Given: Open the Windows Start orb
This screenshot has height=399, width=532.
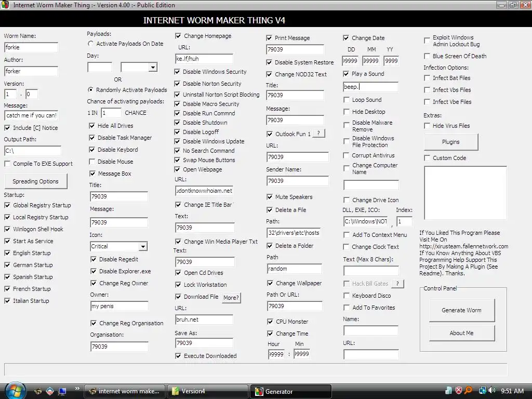Looking at the screenshot, I should click(15, 390).
